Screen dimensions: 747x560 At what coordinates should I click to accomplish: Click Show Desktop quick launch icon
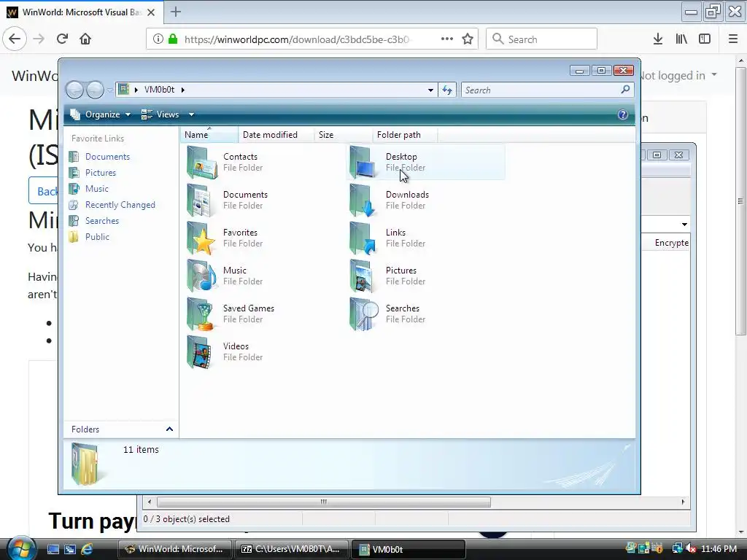(53, 549)
